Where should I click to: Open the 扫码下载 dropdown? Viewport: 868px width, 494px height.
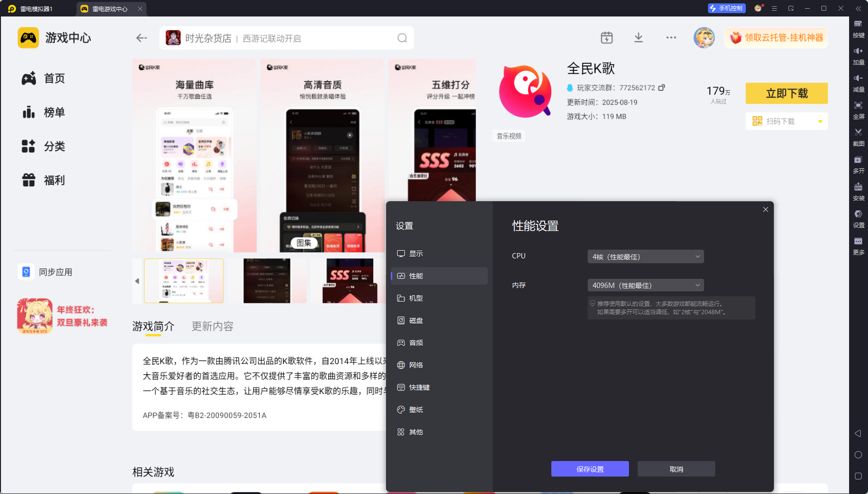click(787, 121)
